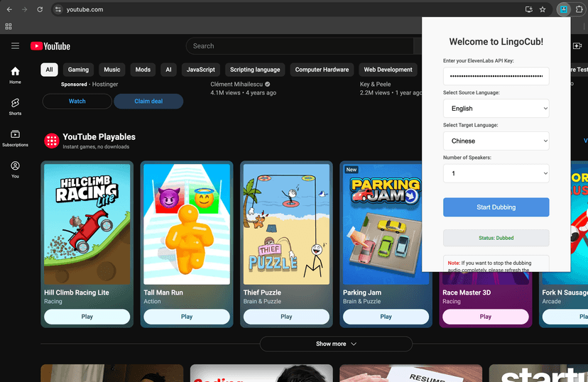Image resolution: width=588 pixels, height=382 pixels.
Task: Open the Number of Speakers dropdown
Action: (496, 173)
